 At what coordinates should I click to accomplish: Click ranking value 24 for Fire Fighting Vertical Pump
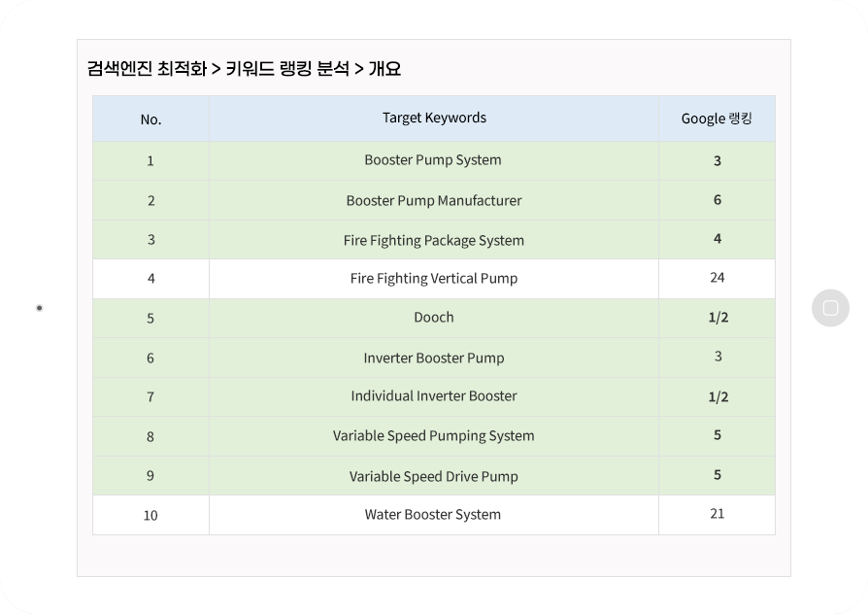point(717,278)
